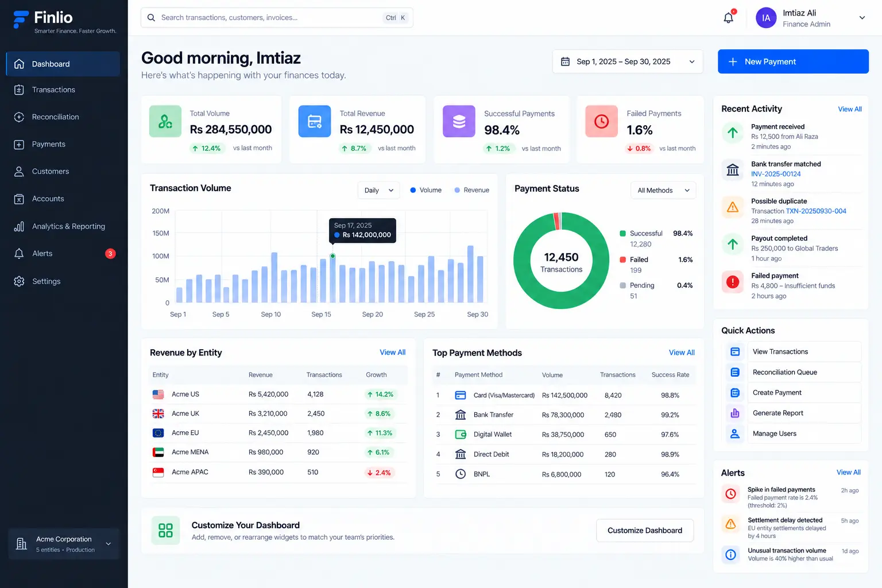Open Settings in the sidebar
This screenshot has height=588, width=882.
(x=63, y=281)
